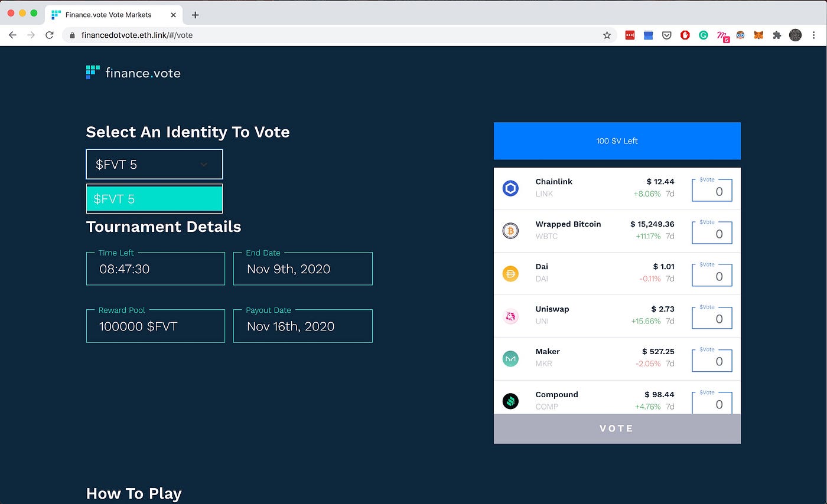Image resolution: width=827 pixels, height=504 pixels.
Task: Open the Chrome profile avatar
Action: [x=796, y=35]
